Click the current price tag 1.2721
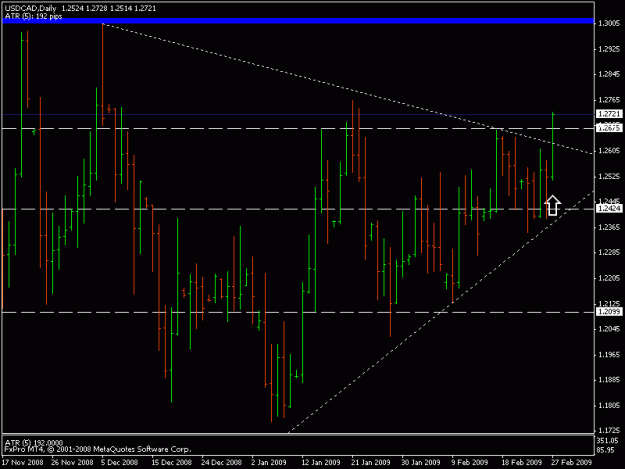This screenshot has height=469, width=625. (609, 114)
